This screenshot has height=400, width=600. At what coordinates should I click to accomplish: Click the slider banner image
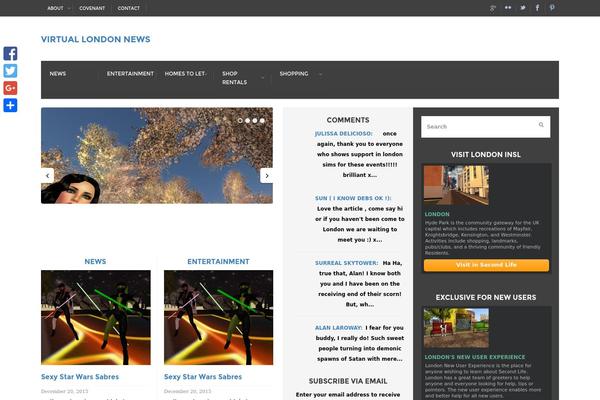click(x=157, y=155)
